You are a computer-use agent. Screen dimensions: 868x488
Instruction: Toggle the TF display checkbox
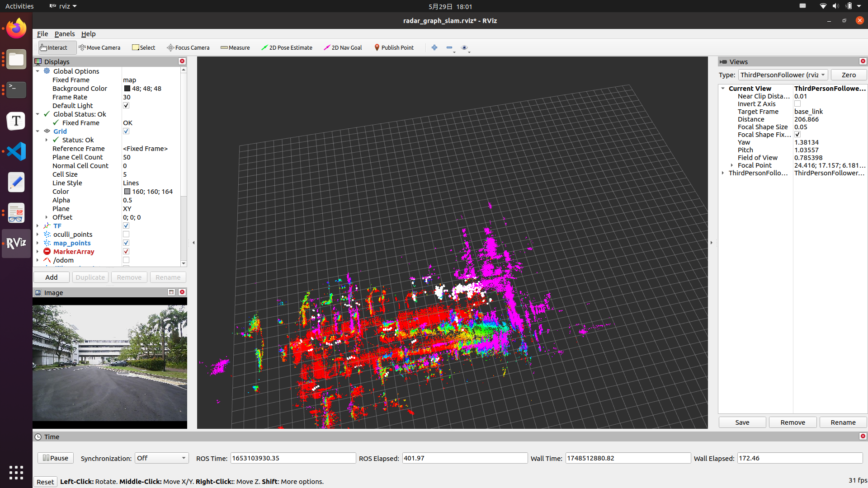pyautogui.click(x=126, y=226)
